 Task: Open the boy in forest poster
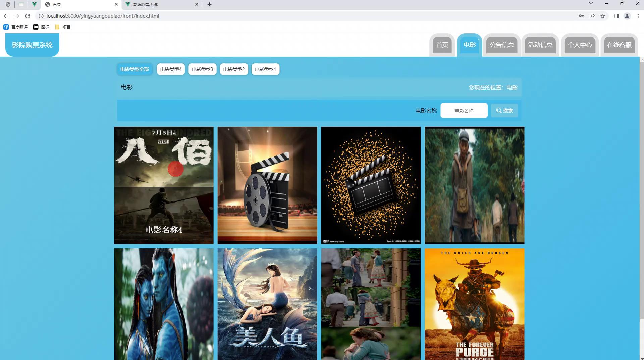pyautogui.click(x=474, y=185)
